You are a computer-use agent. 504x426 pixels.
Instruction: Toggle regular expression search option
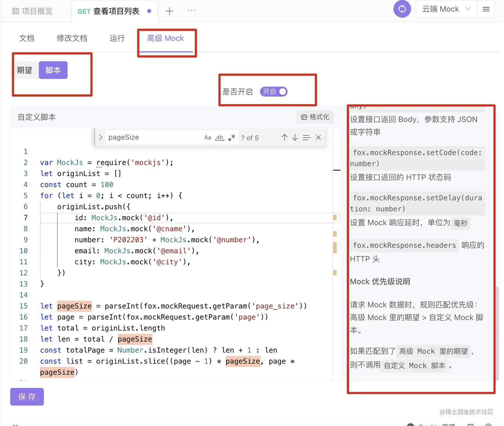tap(232, 137)
